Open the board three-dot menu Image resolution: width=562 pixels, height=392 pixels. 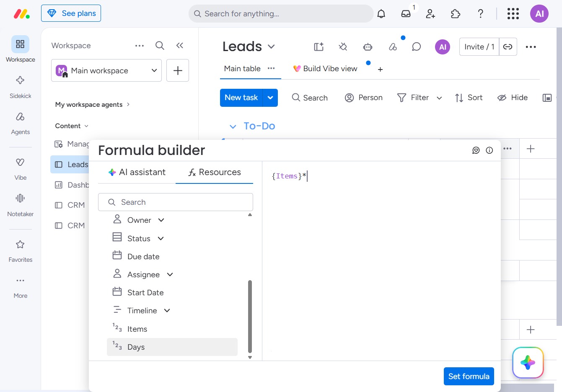click(531, 47)
